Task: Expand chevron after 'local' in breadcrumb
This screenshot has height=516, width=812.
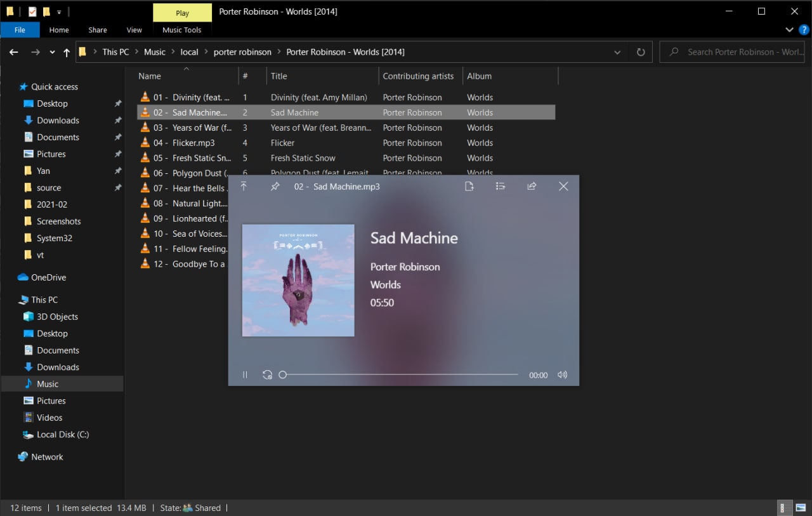Action: [x=206, y=52]
